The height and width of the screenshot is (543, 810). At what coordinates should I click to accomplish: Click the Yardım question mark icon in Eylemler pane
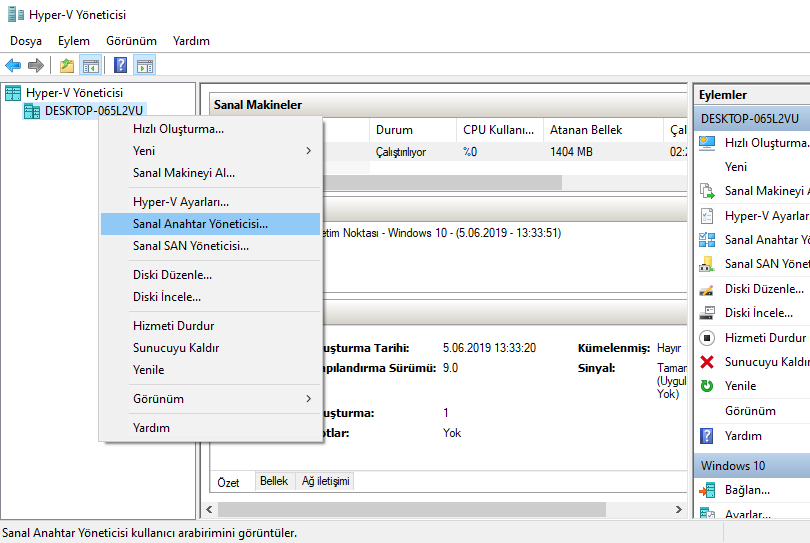tap(707, 436)
